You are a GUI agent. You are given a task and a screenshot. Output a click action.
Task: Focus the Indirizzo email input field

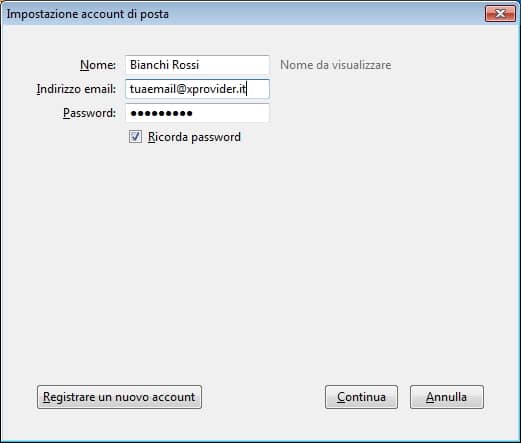197,89
